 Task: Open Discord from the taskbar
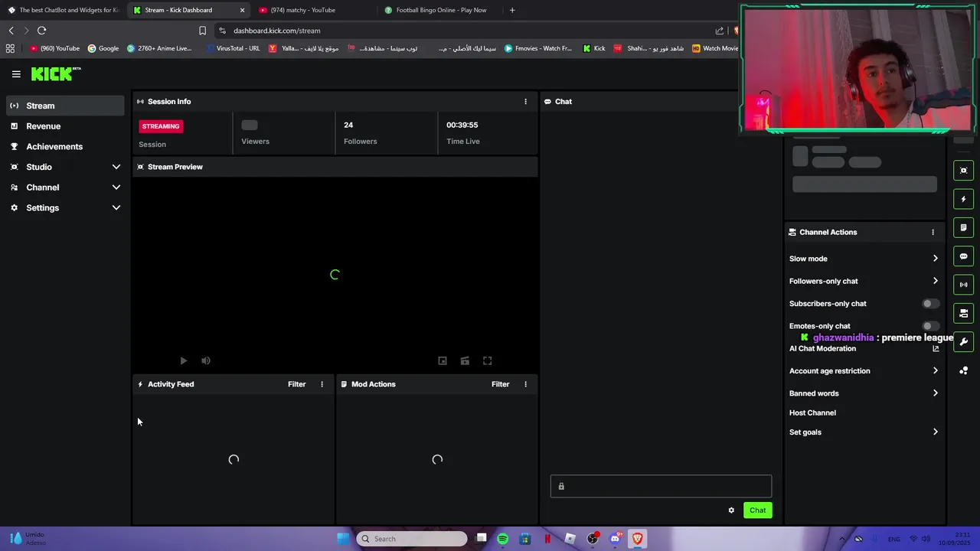[615, 539]
